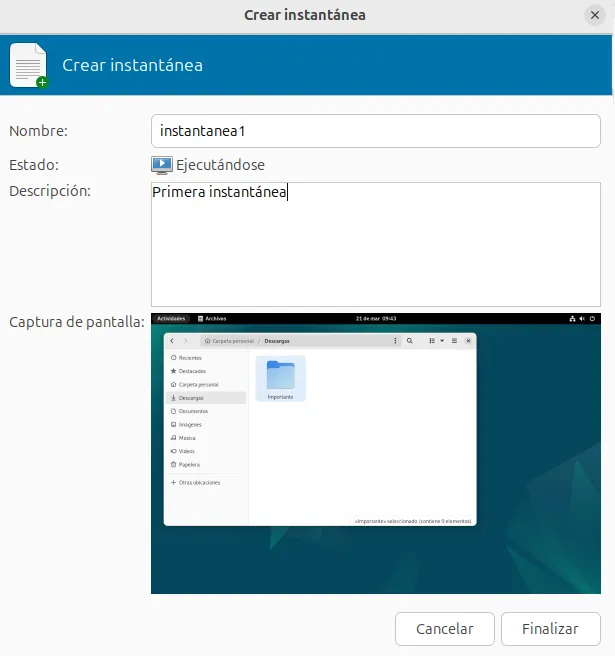Open the Archivos menu in the preview top bar
Screen dimensions: 615x656
212,318
